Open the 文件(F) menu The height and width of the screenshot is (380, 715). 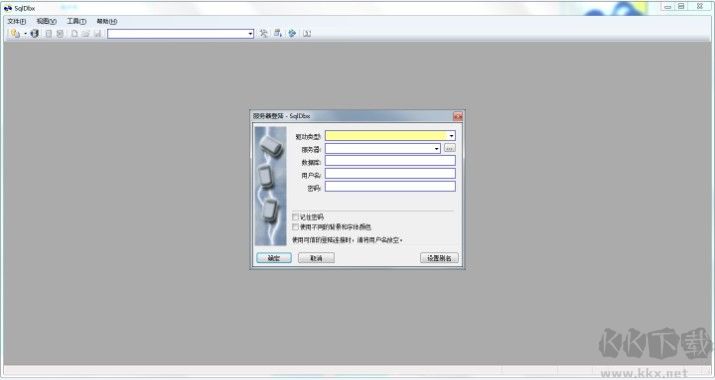click(x=16, y=21)
